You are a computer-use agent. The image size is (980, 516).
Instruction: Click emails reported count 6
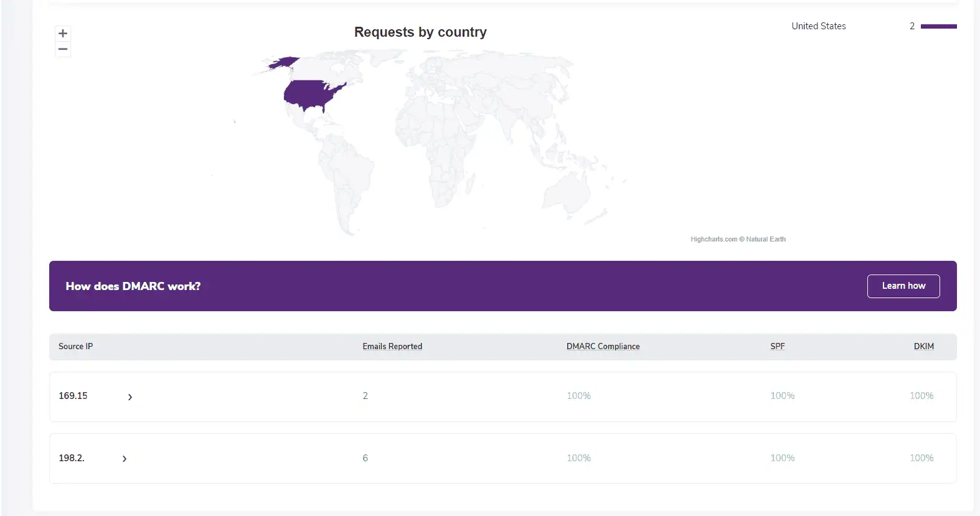pyautogui.click(x=365, y=458)
